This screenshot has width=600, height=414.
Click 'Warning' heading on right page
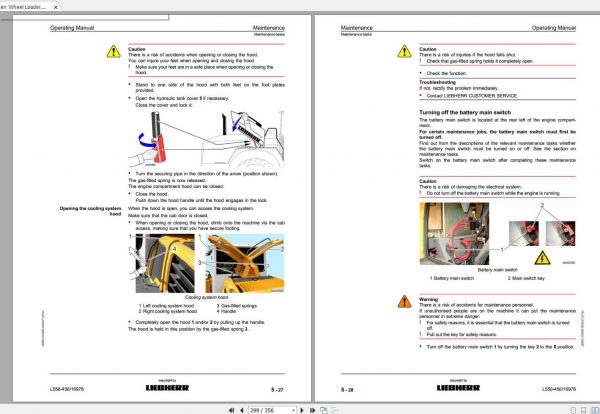tap(429, 299)
